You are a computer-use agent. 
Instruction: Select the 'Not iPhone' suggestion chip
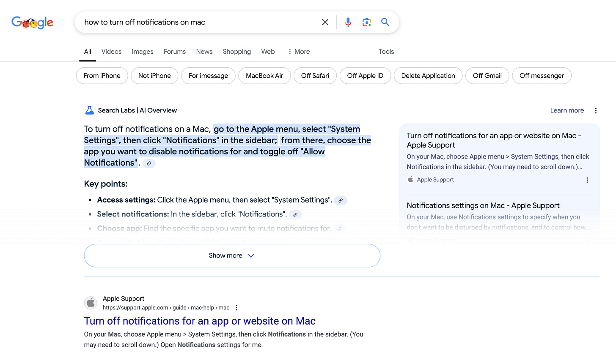[154, 76]
